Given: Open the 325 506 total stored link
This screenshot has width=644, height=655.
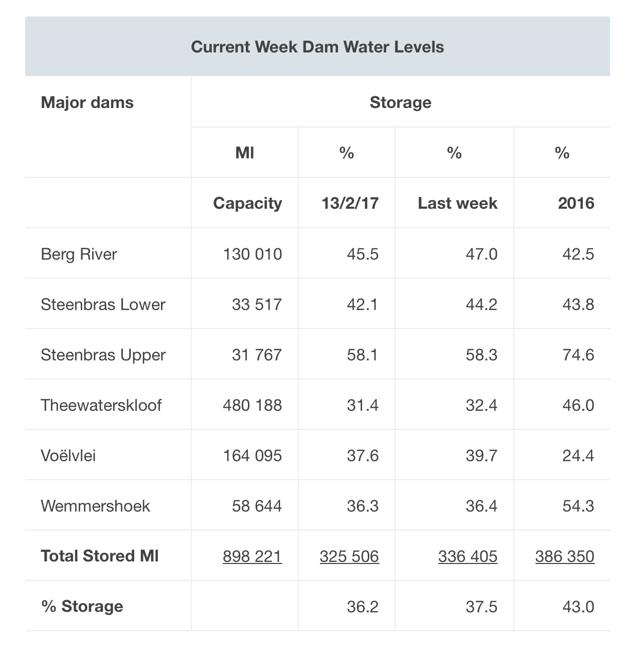Looking at the screenshot, I should tap(349, 556).
